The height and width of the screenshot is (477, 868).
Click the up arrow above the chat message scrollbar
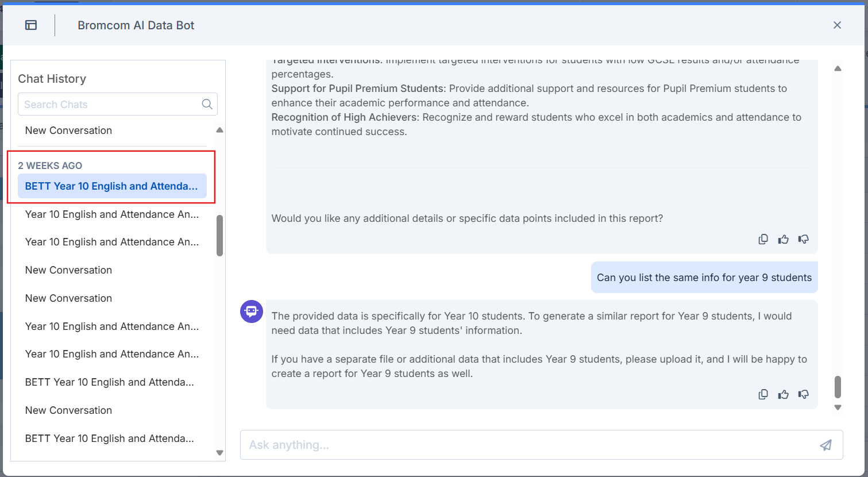pyautogui.click(x=838, y=68)
